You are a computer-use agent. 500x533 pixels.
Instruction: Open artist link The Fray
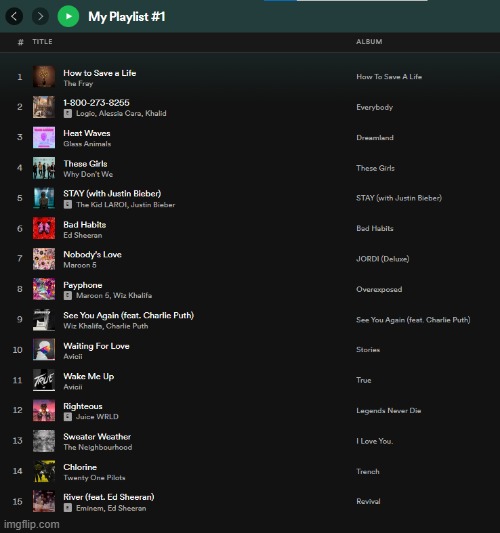point(78,84)
